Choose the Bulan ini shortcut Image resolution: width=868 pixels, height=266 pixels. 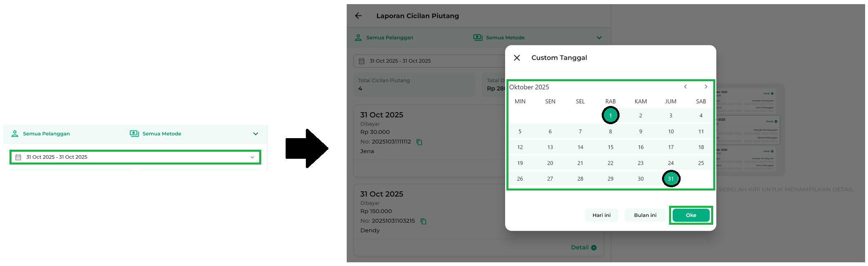point(645,215)
